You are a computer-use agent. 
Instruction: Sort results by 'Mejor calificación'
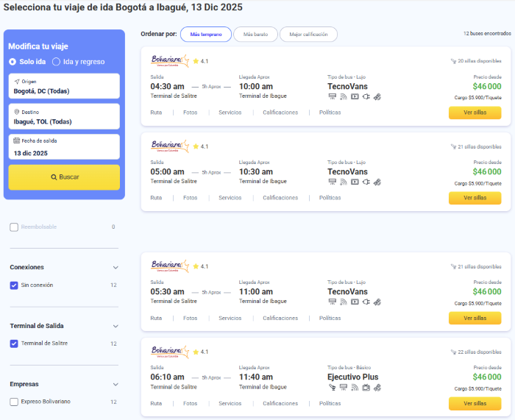pyautogui.click(x=308, y=34)
